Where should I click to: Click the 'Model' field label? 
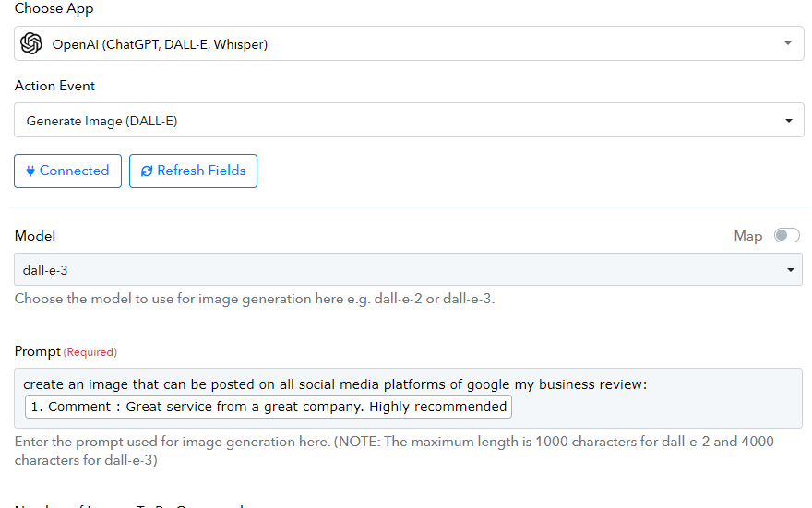[x=35, y=236]
